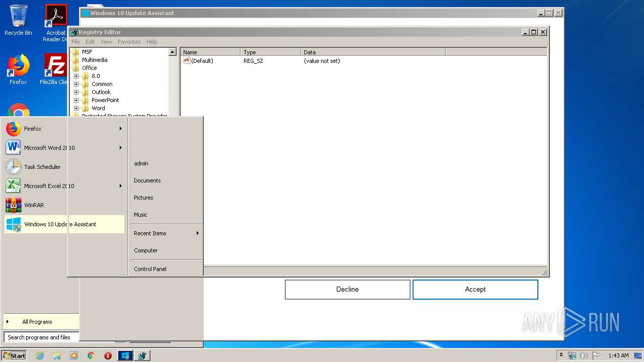Screen dimensions: 644x362
Task: Switch to Registry Editor taskbar button
Action: tap(142, 355)
